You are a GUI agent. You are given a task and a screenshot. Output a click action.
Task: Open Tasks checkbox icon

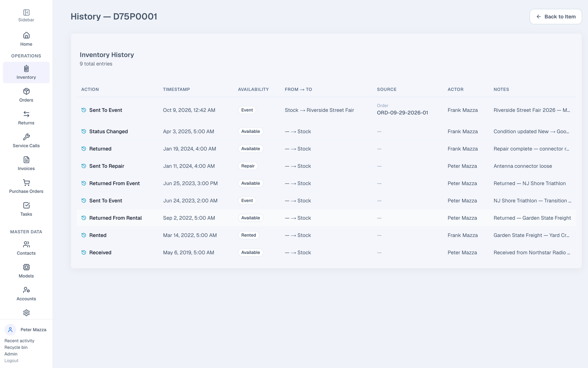(x=26, y=205)
